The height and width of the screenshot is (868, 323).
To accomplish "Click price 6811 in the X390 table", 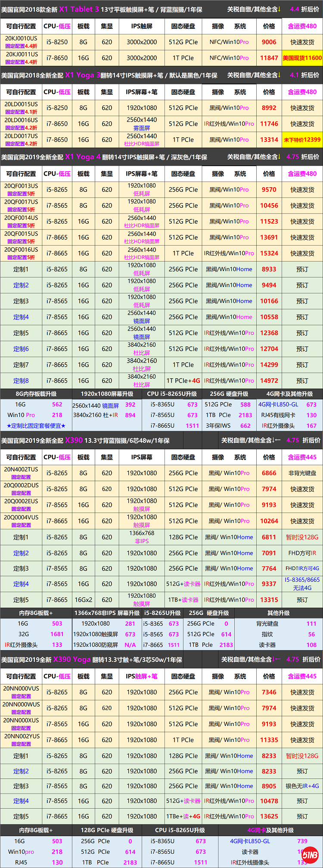I will coord(269,537).
